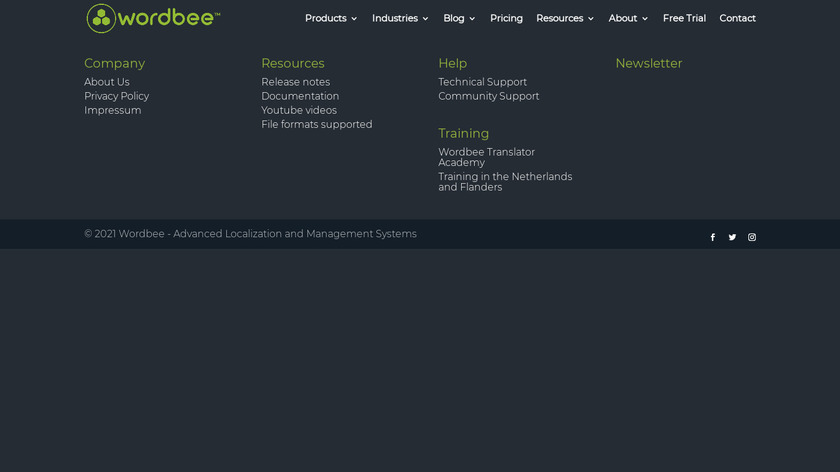840x472 pixels.
Task: Open Wordbee Translator Academy link
Action: 486,157
